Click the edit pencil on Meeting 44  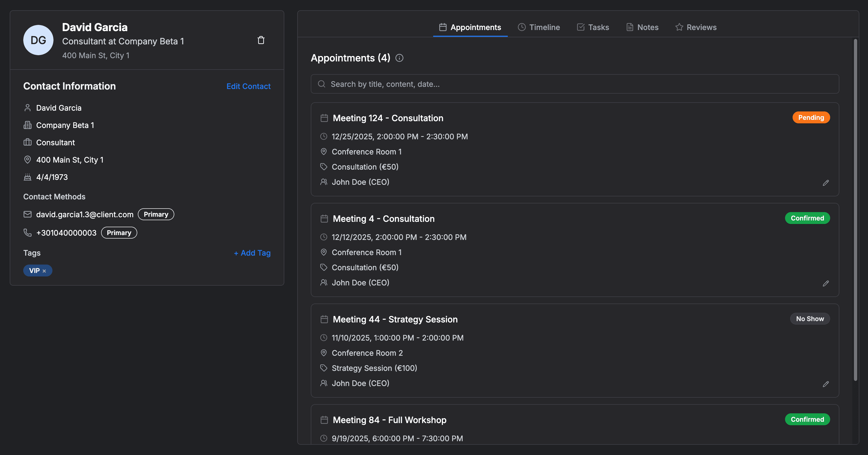[826, 384]
